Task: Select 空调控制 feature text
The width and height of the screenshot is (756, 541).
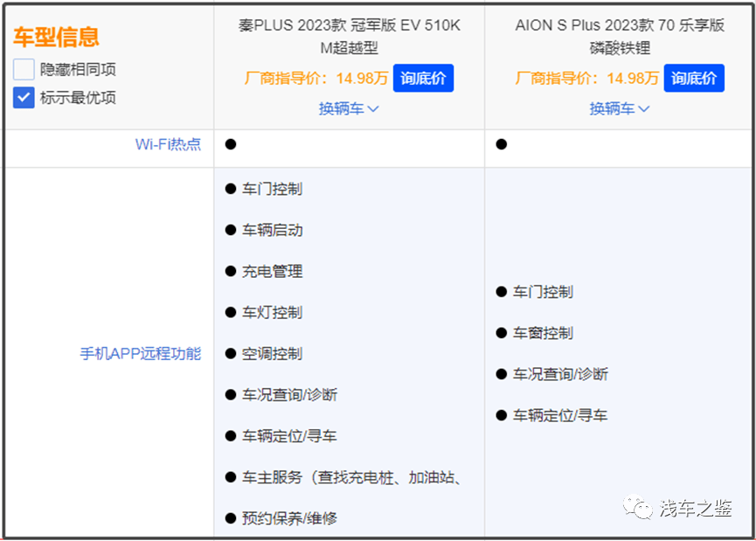Action: pyautogui.click(x=273, y=354)
